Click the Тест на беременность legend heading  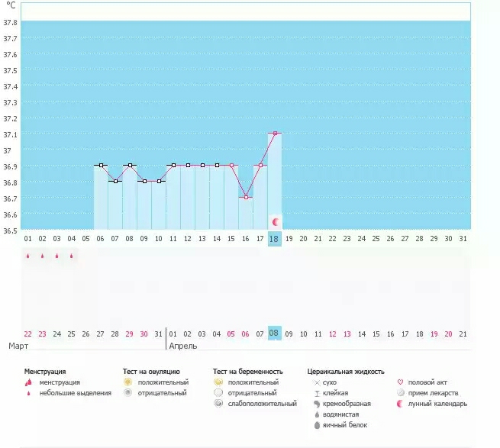[248, 372]
